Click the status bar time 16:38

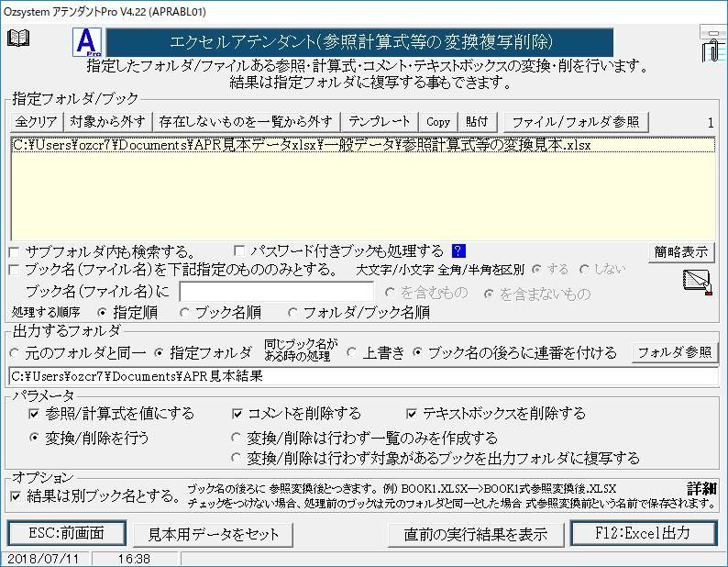pyautogui.click(x=134, y=559)
